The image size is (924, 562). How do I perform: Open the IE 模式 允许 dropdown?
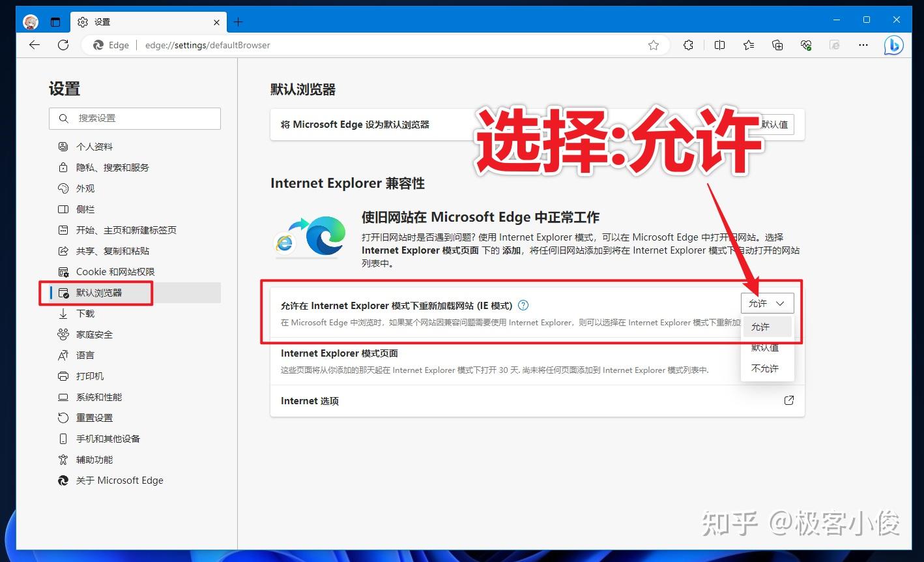tap(767, 303)
